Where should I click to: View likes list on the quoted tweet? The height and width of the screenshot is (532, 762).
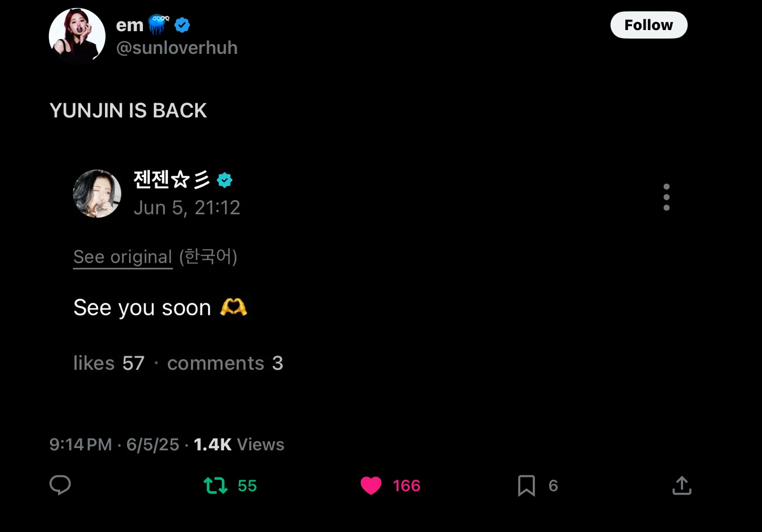[109, 363]
